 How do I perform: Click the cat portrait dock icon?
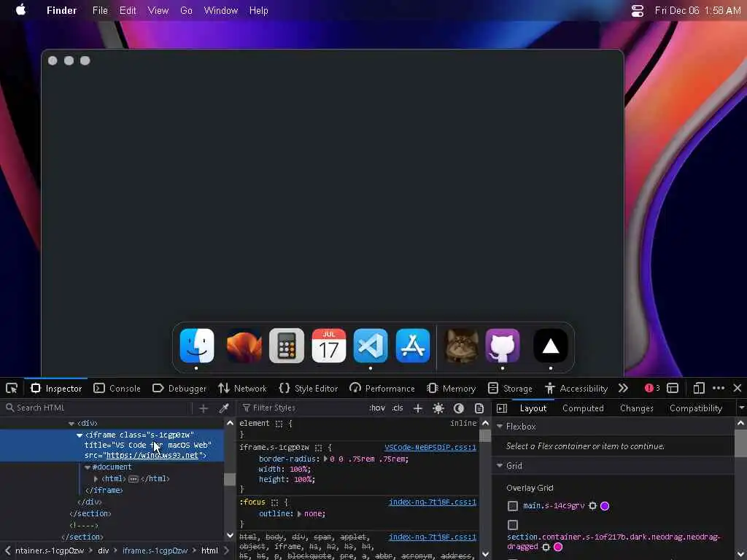point(461,346)
